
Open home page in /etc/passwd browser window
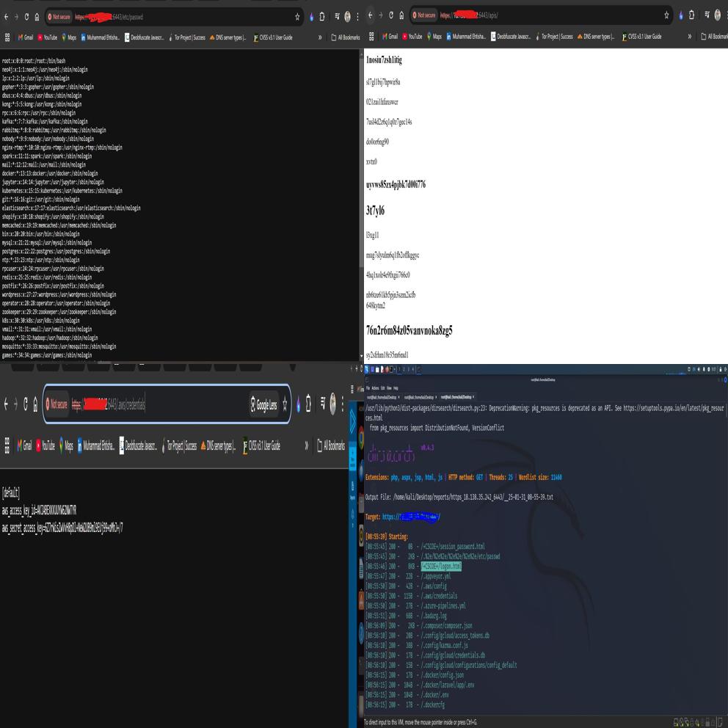click(37, 17)
